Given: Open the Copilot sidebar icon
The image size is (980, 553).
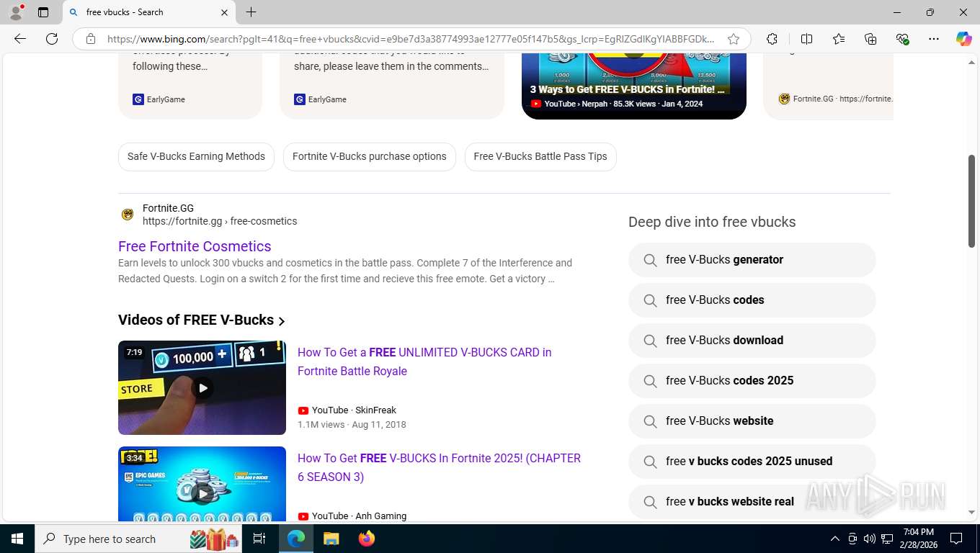Looking at the screenshot, I should tap(963, 39).
